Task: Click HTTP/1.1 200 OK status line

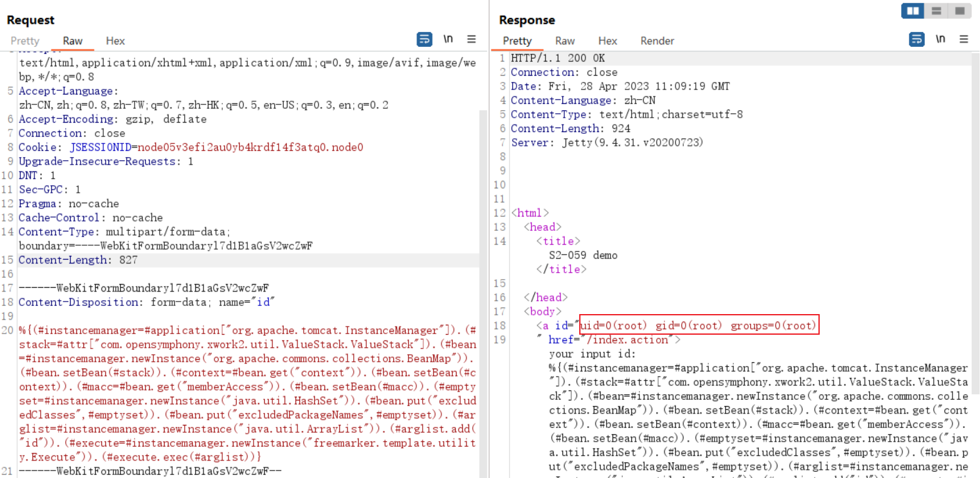Action: (x=558, y=58)
